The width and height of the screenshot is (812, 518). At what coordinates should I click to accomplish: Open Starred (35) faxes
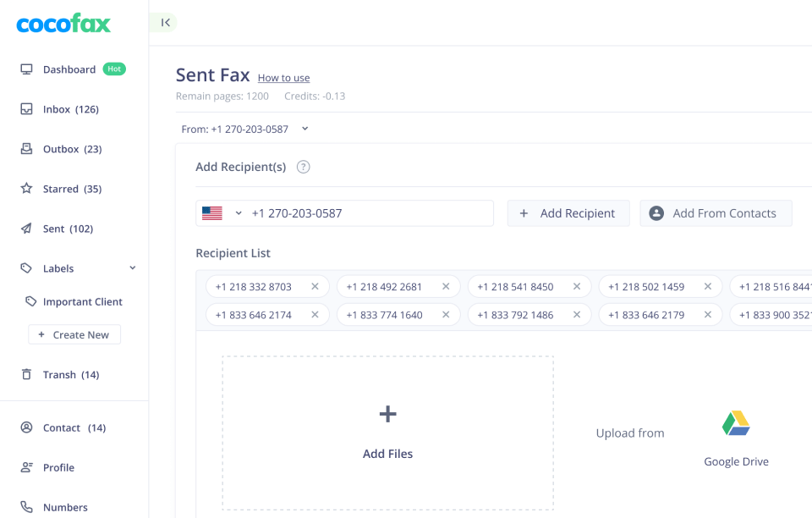click(74, 189)
